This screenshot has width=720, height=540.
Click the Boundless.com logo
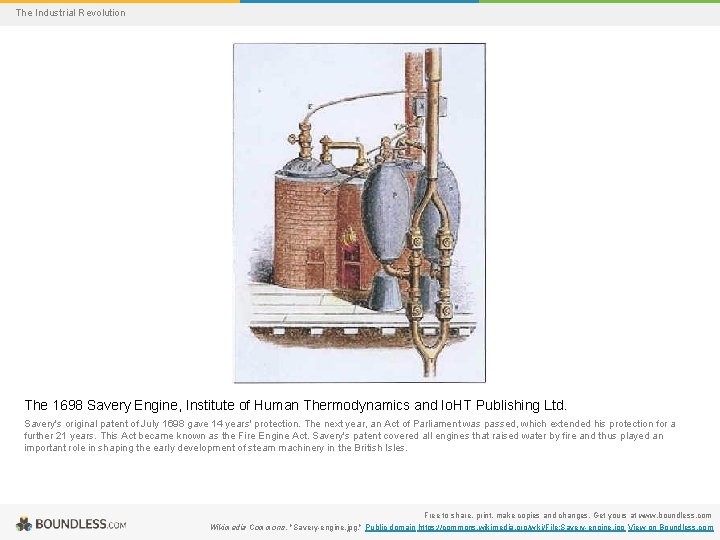[71, 524]
